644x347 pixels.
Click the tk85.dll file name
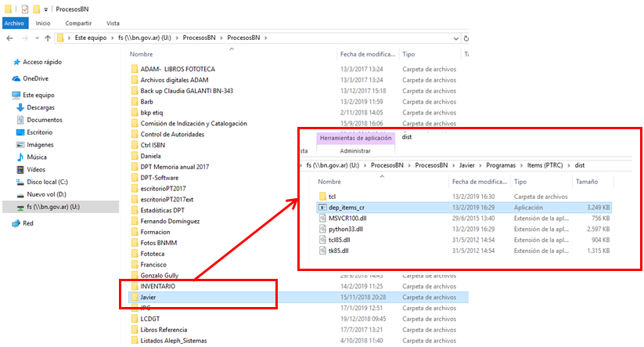(338, 251)
